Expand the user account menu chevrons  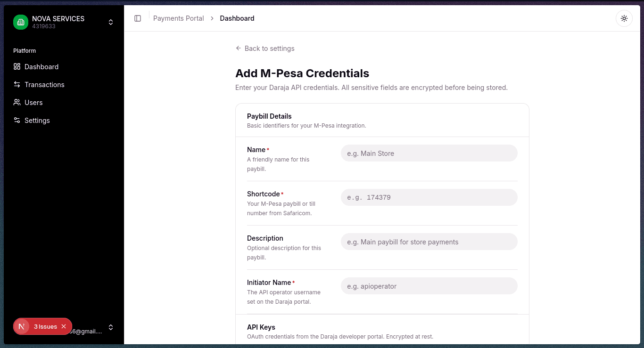[111, 327]
